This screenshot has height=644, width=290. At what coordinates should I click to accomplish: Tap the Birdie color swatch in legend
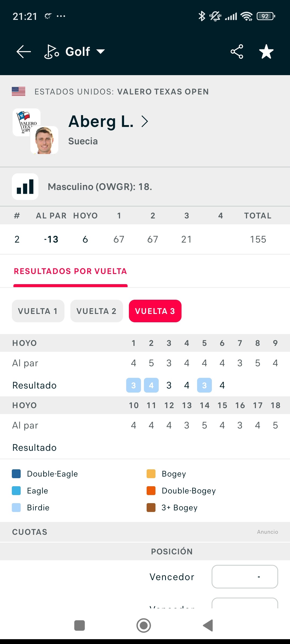(16, 507)
